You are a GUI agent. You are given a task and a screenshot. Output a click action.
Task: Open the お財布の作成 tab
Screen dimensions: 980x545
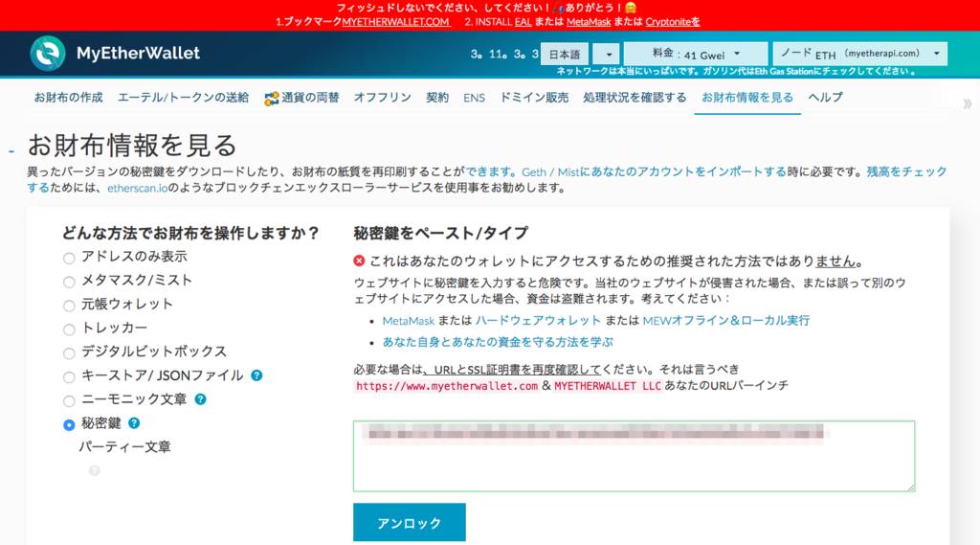(68, 98)
